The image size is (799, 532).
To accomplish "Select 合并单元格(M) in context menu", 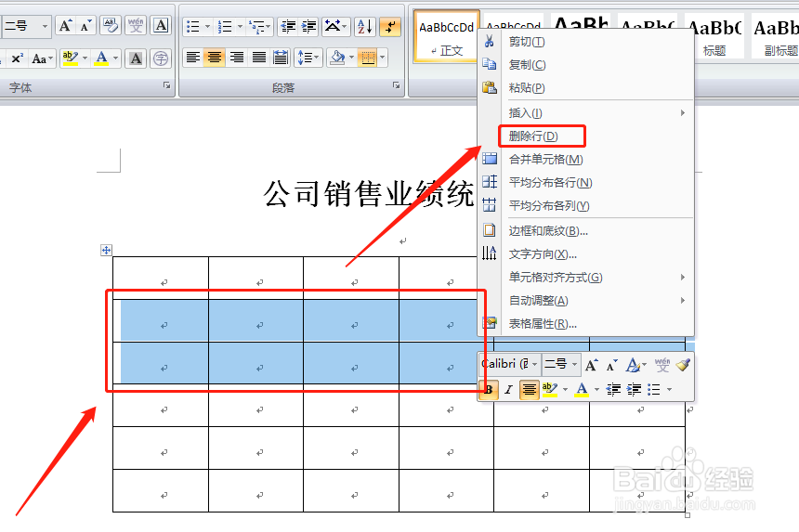I will 586,160.
